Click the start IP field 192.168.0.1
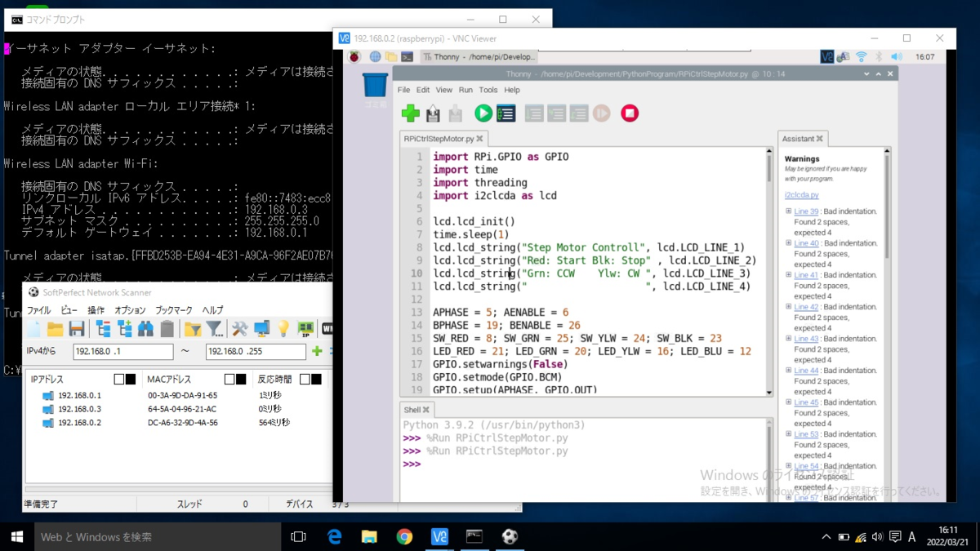The height and width of the screenshot is (551, 980). click(x=123, y=352)
